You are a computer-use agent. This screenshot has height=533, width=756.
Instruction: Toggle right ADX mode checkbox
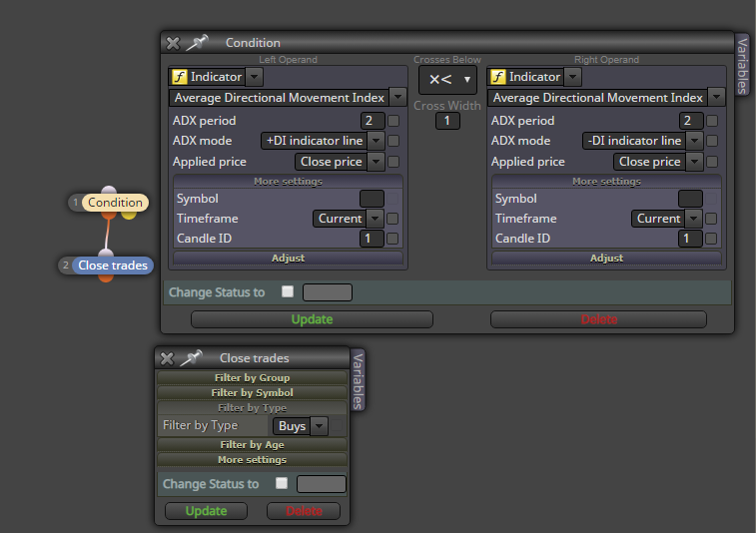(712, 141)
